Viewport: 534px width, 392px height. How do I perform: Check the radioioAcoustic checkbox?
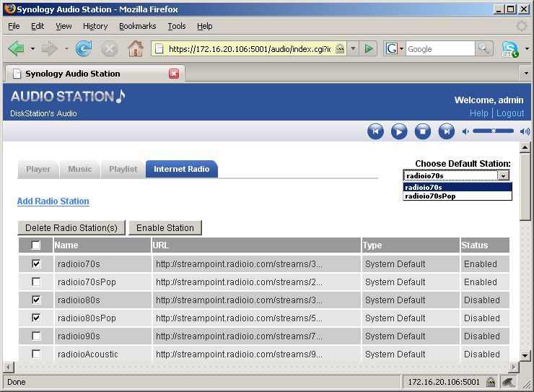[x=36, y=354]
